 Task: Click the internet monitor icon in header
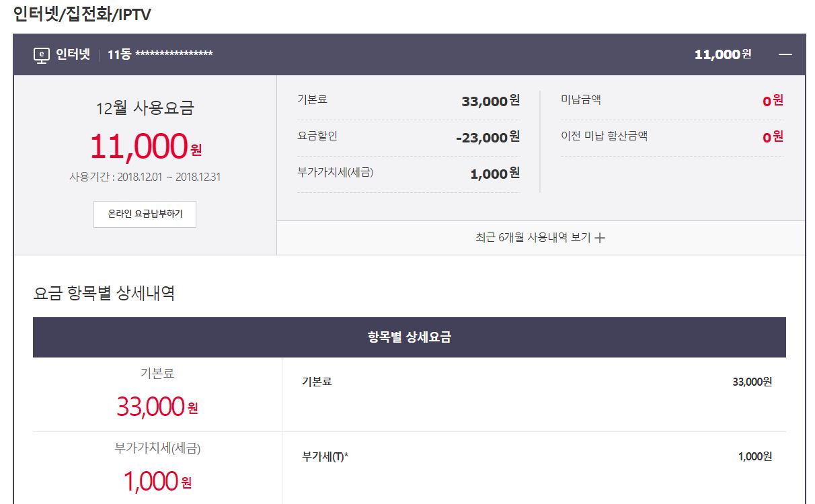point(42,55)
